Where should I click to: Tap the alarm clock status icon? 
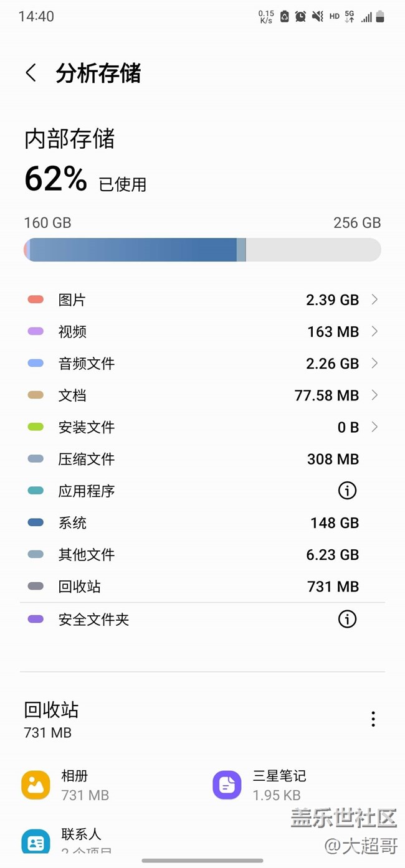click(x=300, y=17)
